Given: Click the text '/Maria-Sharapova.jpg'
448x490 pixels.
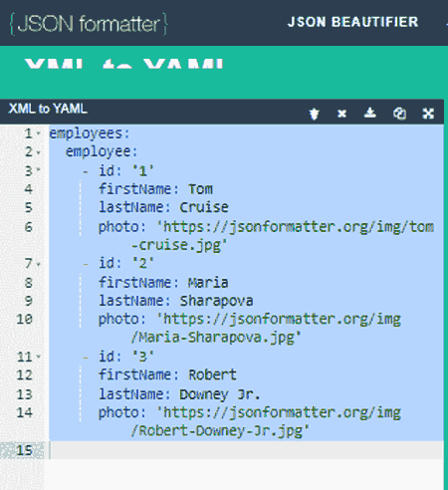Looking at the screenshot, I should click(x=216, y=338).
